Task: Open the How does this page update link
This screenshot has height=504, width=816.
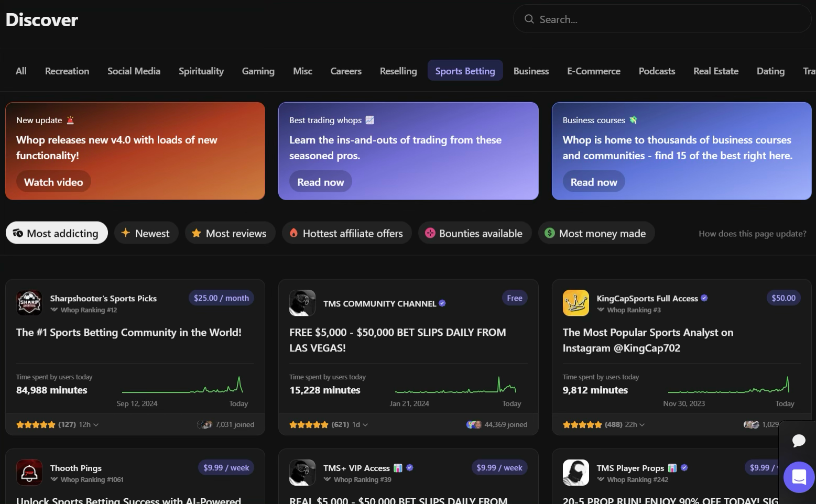Action: (x=753, y=234)
